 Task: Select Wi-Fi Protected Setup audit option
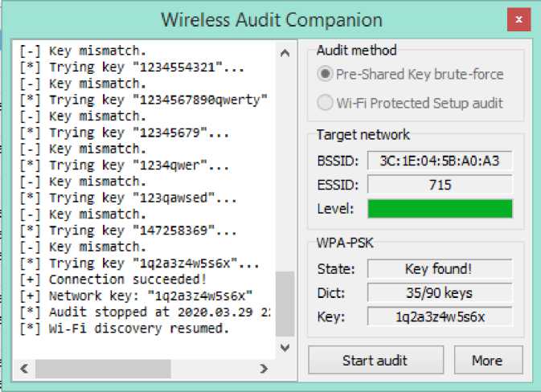pyautogui.click(x=326, y=103)
